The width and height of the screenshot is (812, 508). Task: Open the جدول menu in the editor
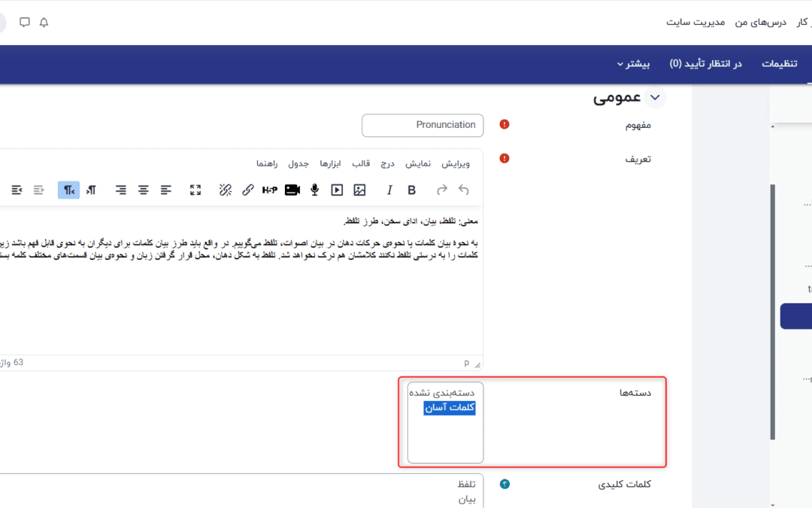tap(298, 163)
